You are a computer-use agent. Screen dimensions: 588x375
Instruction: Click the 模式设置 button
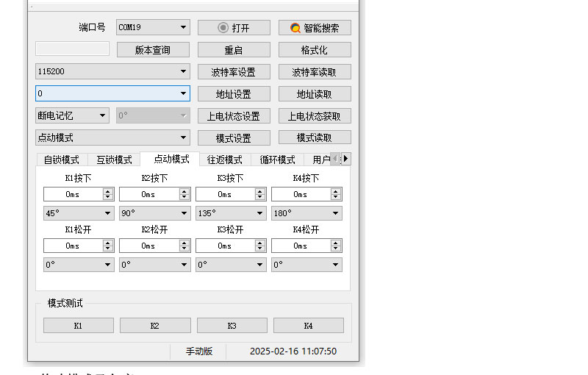pos(234,138)
